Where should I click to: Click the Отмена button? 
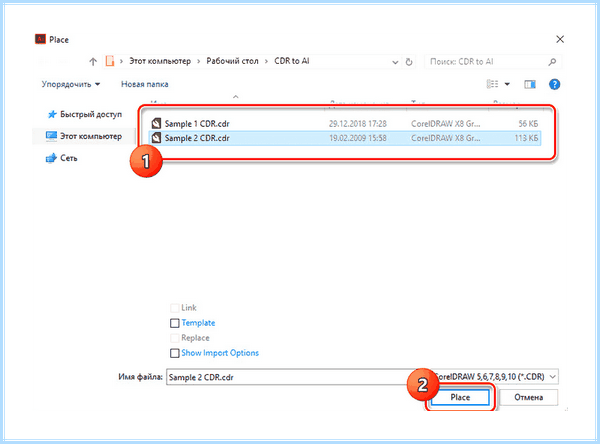point(528,397)
